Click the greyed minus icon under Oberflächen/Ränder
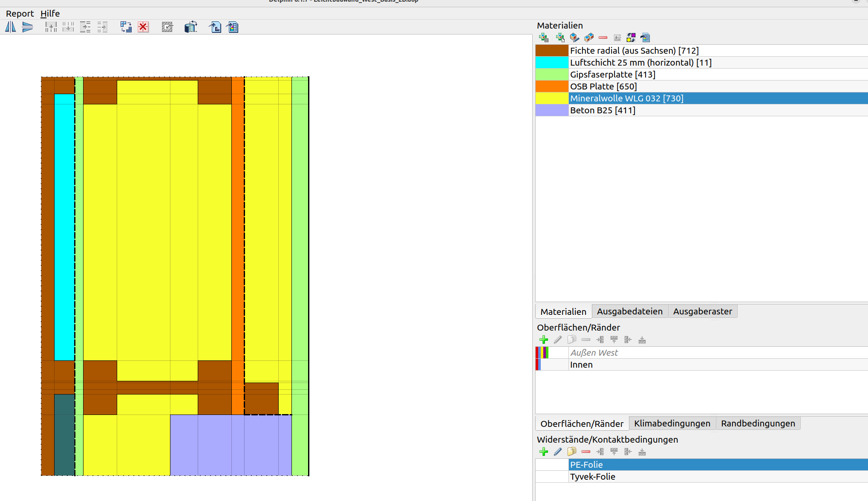The width and height of the screenshot is (868, 501). click(x=586, y=340)
